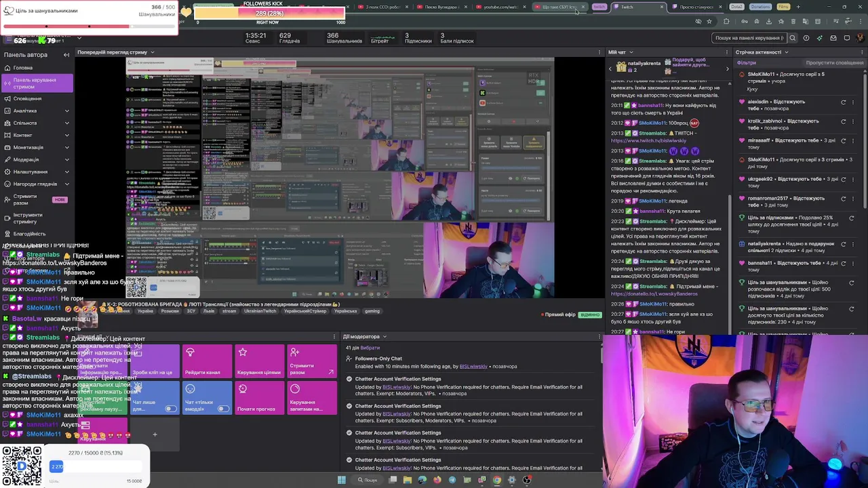Click the taskbar Пошук search box
This screenshot has width=868, height=488.
367,480
